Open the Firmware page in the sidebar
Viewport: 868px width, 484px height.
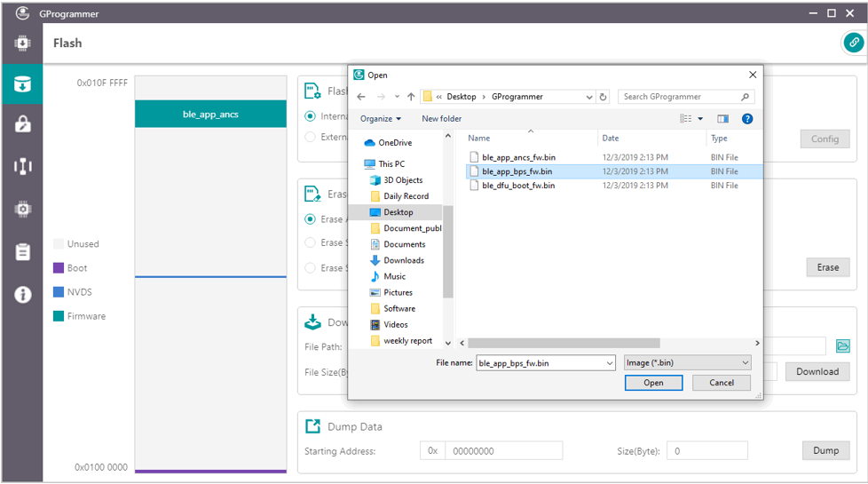22,44
